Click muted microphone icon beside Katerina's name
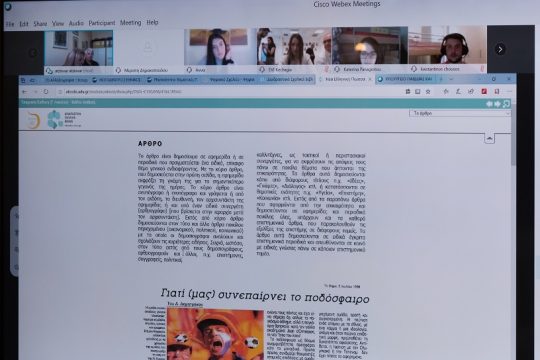 click(326, 69)
